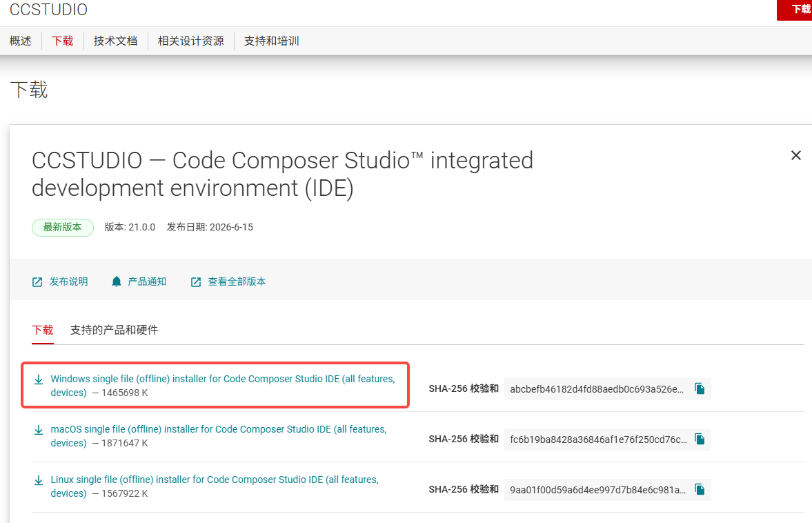Click SHA-256 校验和 label in Windows row
This screenshot has width=812, height=523.
coord(464,389)
